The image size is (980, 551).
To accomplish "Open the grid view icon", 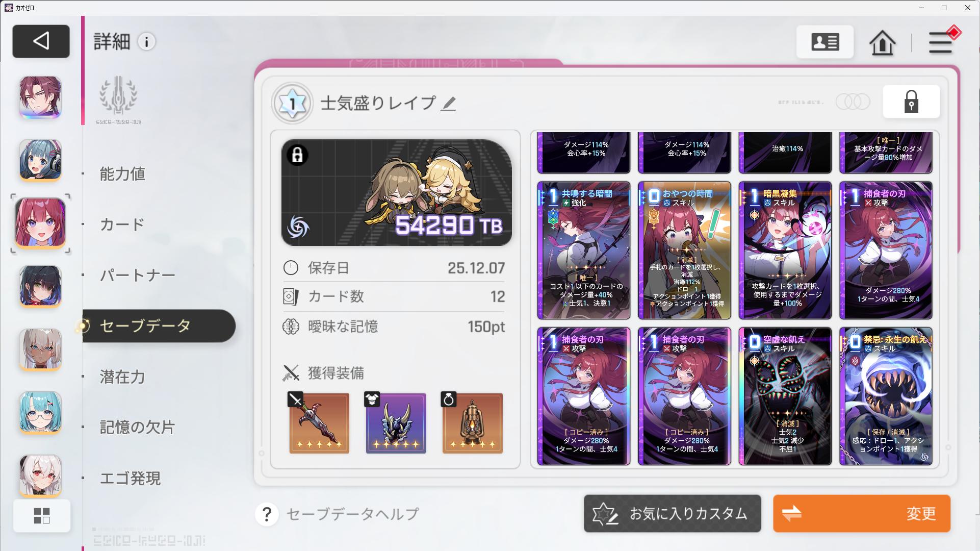I will [x=42, y=516].
